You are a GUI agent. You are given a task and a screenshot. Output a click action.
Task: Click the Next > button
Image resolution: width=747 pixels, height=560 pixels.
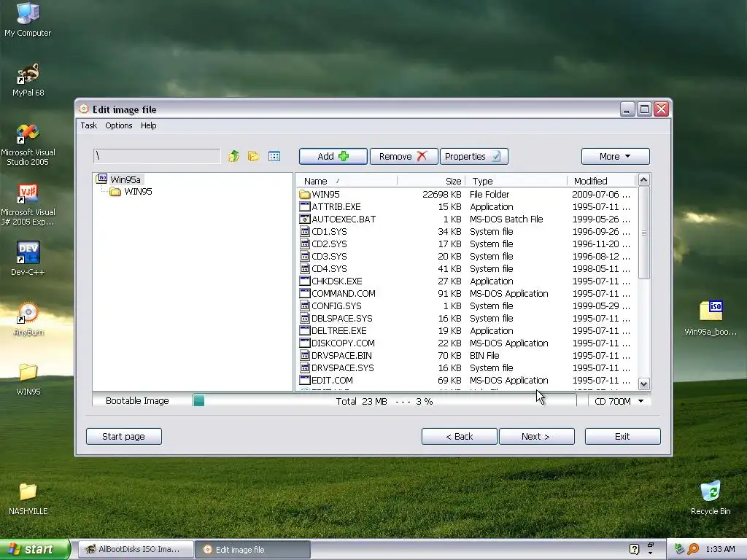click(536, 436)
